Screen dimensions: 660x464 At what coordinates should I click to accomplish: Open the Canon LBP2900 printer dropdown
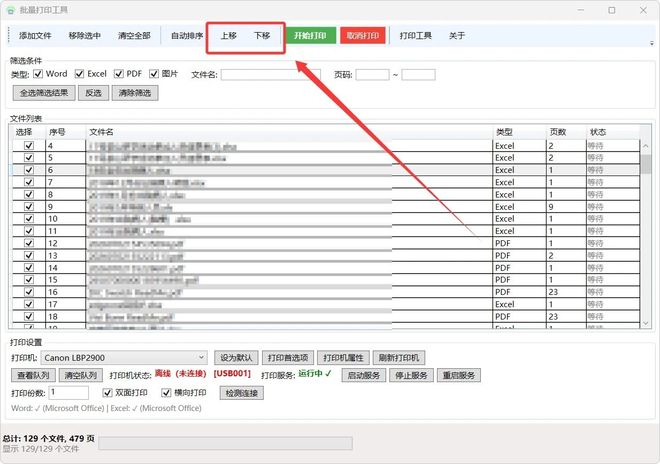tap(124, 358)
